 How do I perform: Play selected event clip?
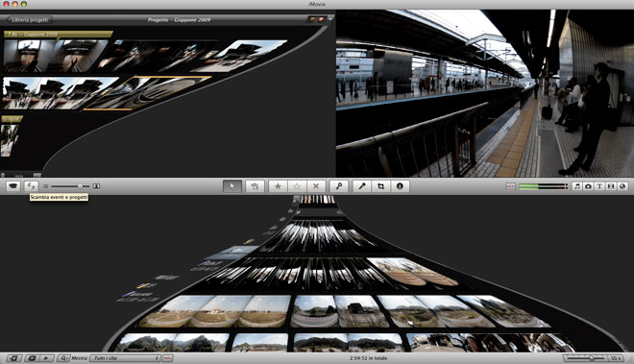[x=46, y=358]
